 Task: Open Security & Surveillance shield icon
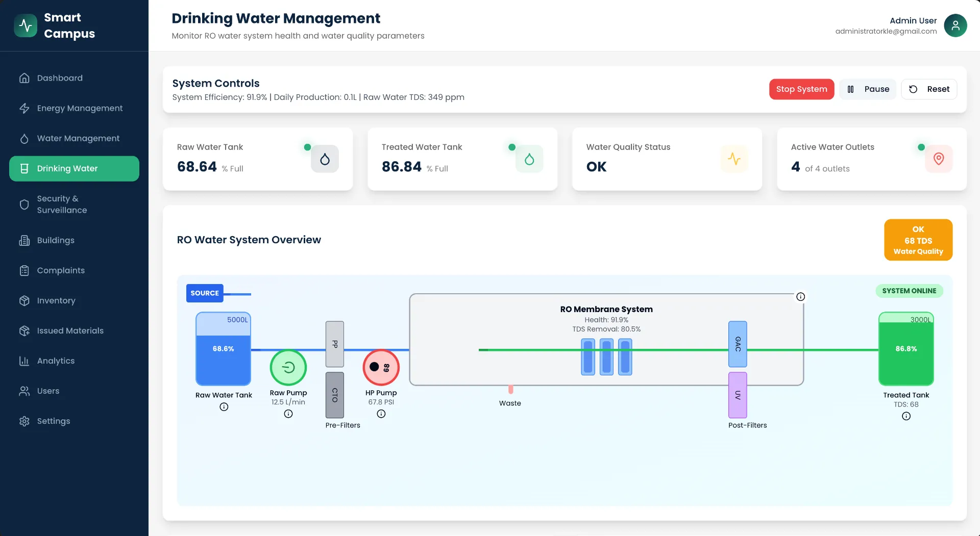24,204
